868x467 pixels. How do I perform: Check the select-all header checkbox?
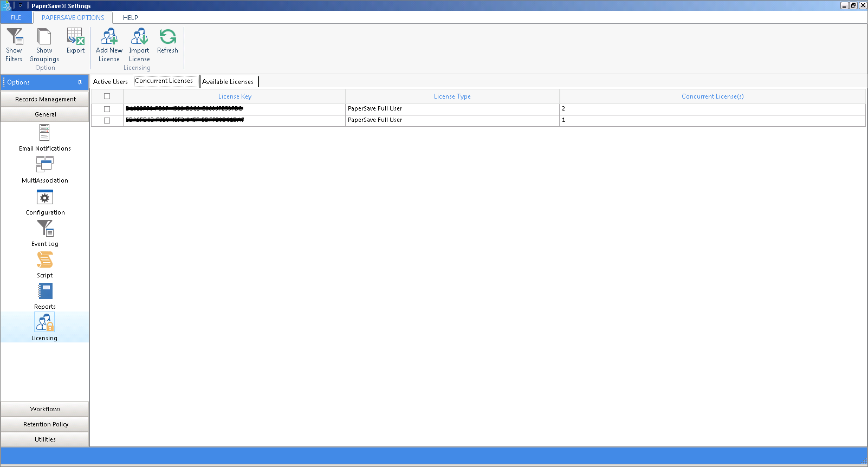coord(107,96)
